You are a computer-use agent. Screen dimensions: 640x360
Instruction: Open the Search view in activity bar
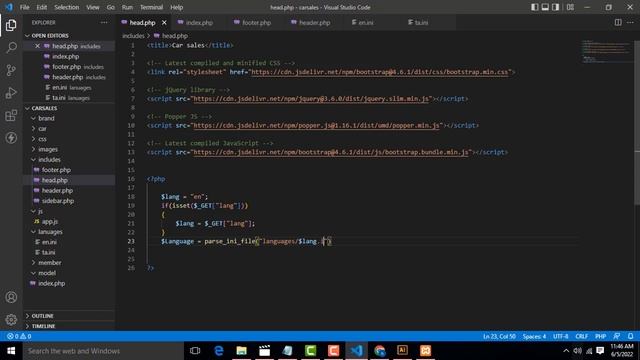tap(11, 48)
